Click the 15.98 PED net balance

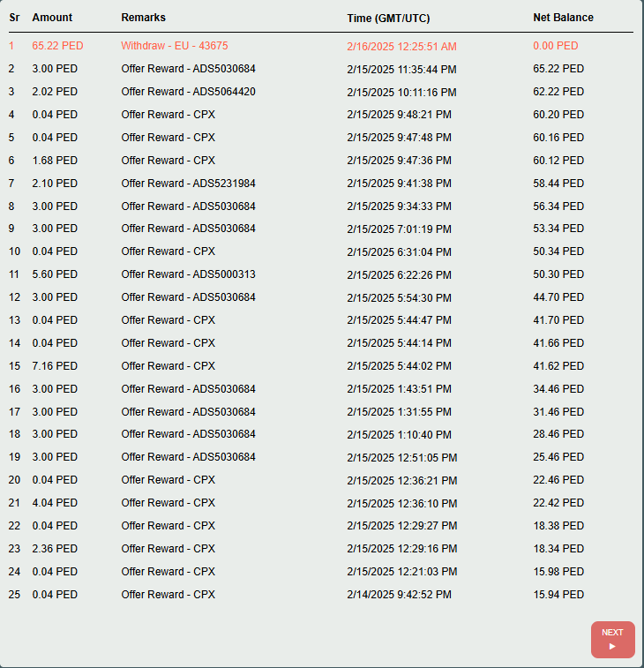(x=558, y=571)
